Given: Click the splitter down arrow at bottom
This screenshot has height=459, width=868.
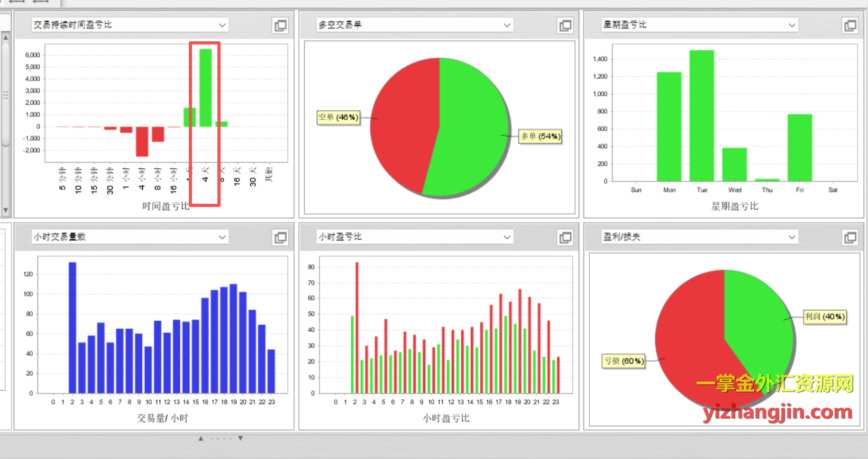Looking at the screenshot, I should 241,438.
